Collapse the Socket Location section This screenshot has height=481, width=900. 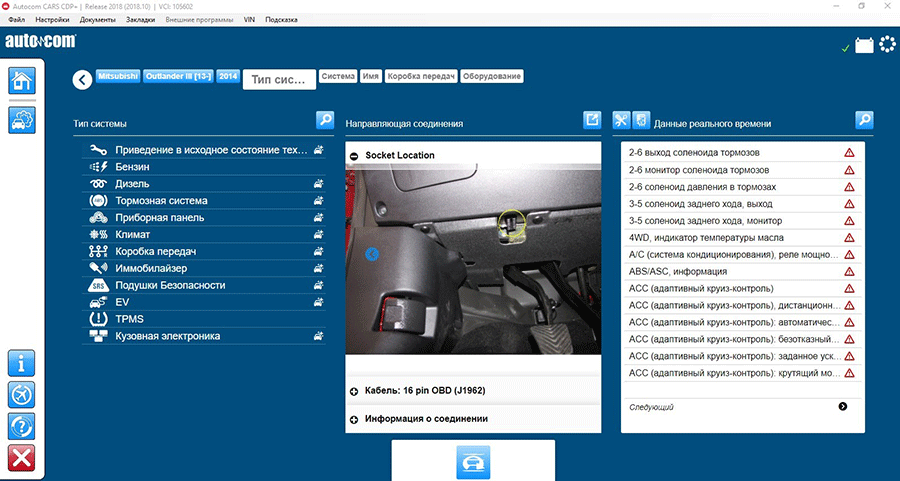click(x=354, y=156)
